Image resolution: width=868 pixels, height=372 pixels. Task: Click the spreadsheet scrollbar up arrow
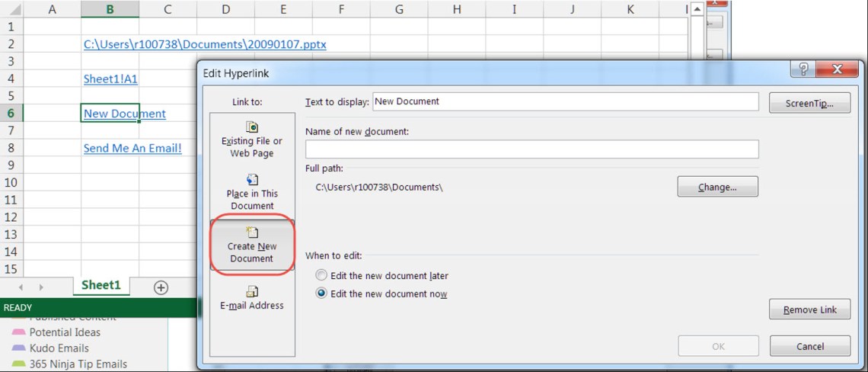[x=697, y=9]
